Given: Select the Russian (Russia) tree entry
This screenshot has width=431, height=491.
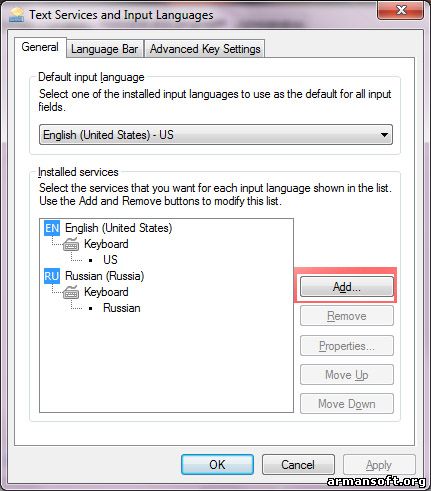Looking at the screenshot, I should (x=105, y=276).
